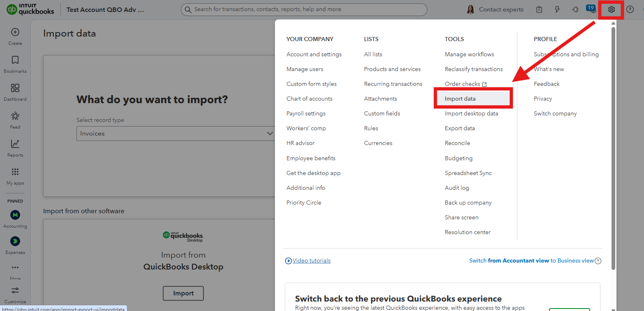Select Share screen
Screen dimensions: 644x311
pyautogui.click(x=462, y=217)
